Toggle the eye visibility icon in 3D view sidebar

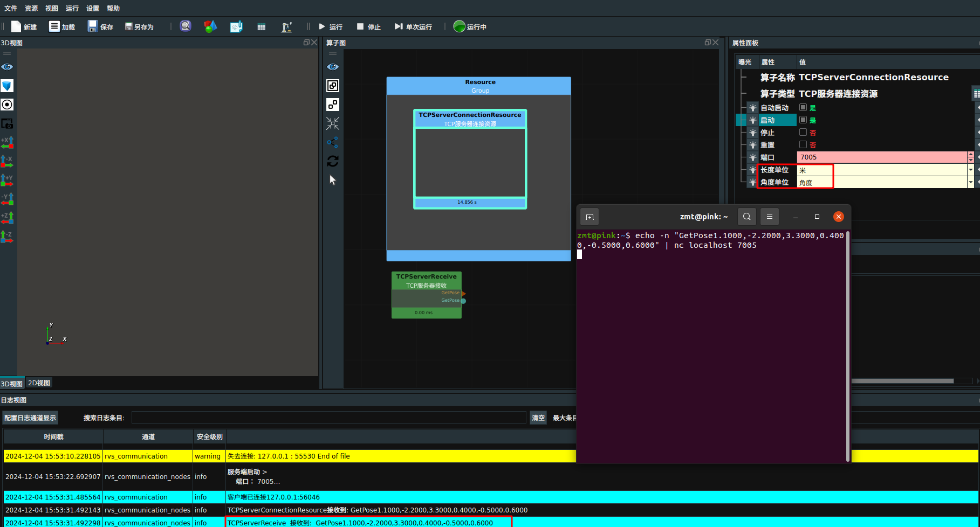click(7, 67)
